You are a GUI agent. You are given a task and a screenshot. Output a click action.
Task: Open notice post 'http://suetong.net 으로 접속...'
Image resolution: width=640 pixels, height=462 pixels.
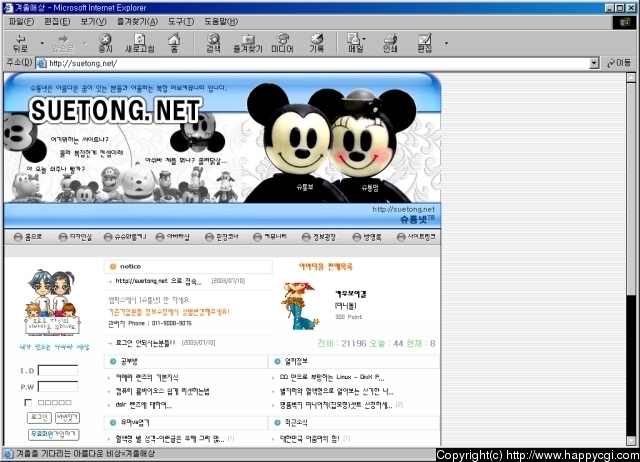[158, 281]
